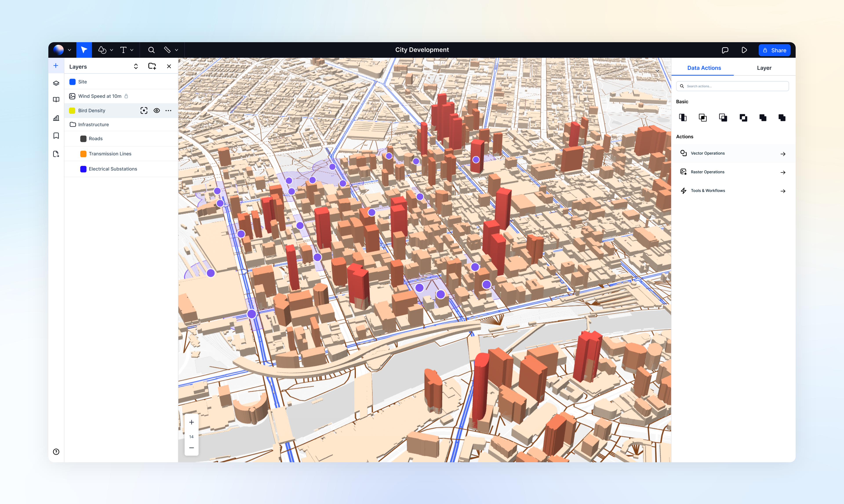
Task: Expand the text tool dropdown
Action: 132,50
